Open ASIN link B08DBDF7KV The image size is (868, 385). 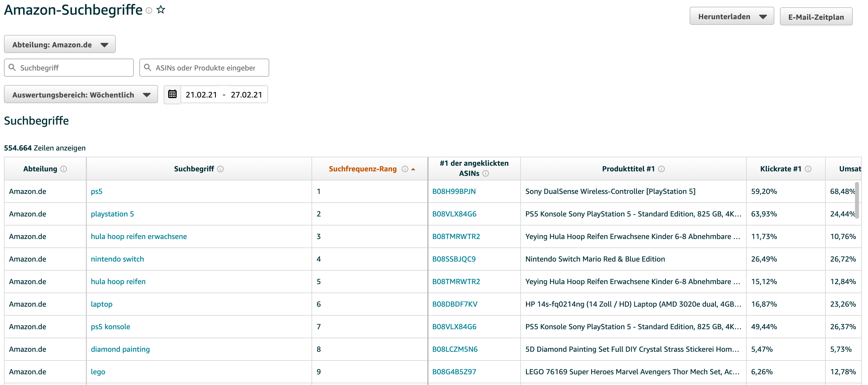pyautogui.click(x=455, y=304)
